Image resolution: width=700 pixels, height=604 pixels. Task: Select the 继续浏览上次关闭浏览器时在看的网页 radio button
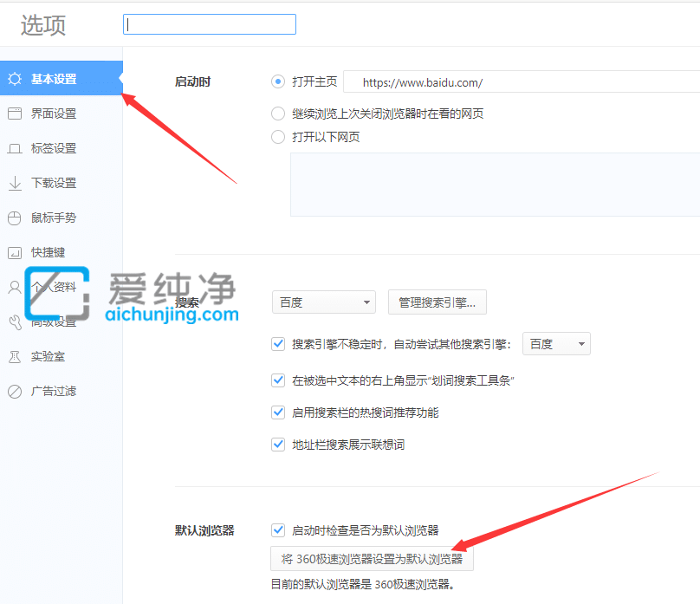278,113
